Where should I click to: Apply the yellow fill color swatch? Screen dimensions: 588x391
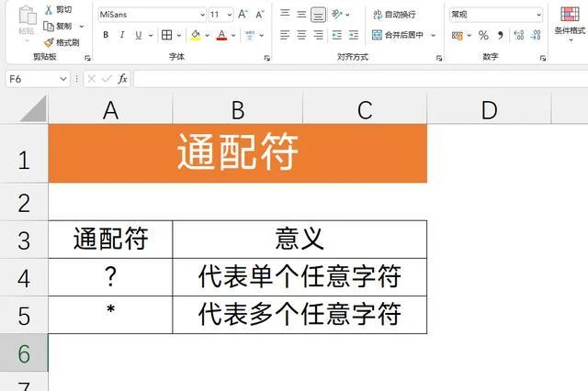[x=194, y=35]
